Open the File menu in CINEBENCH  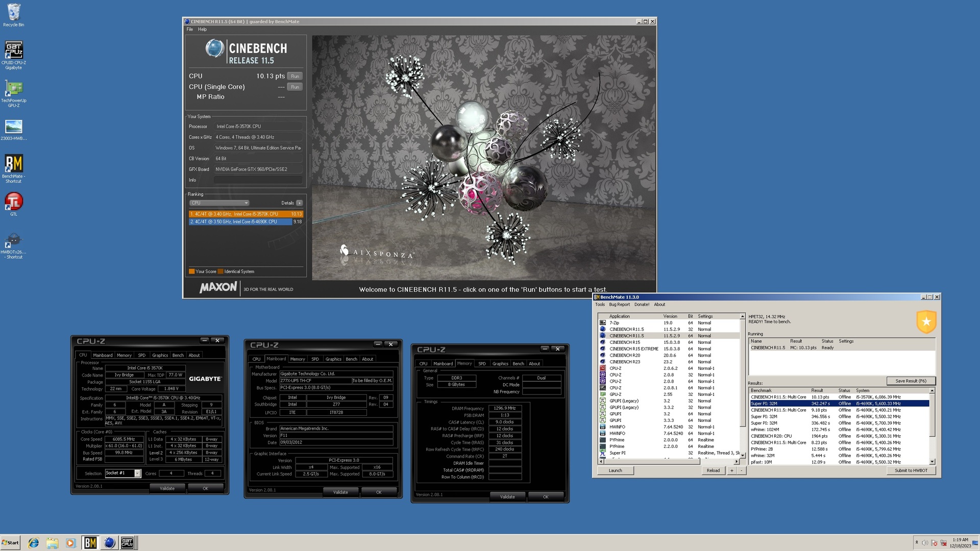(190, 30)
